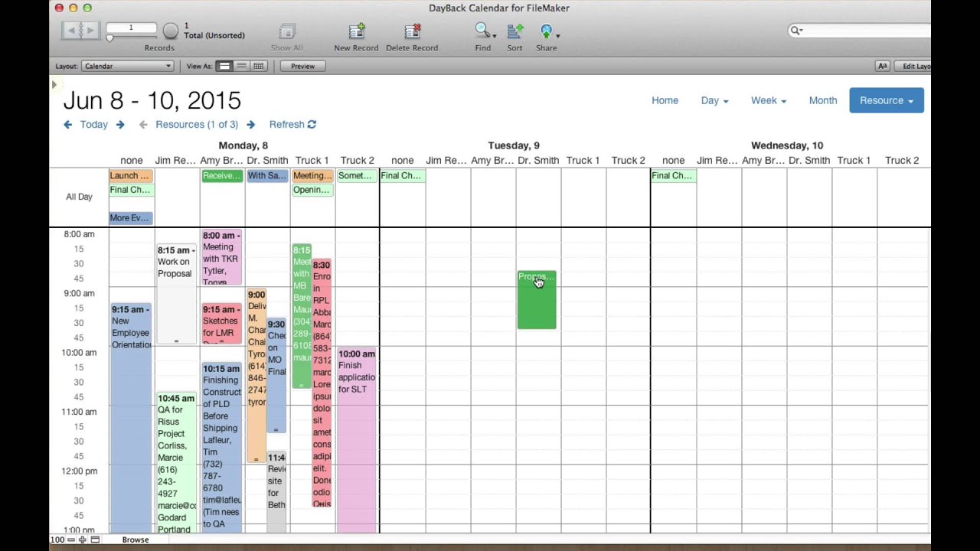Open the More Ev... all-day item
Viewport: 980px width, 551px height.
pyautogui.click(x=131, y=218)
